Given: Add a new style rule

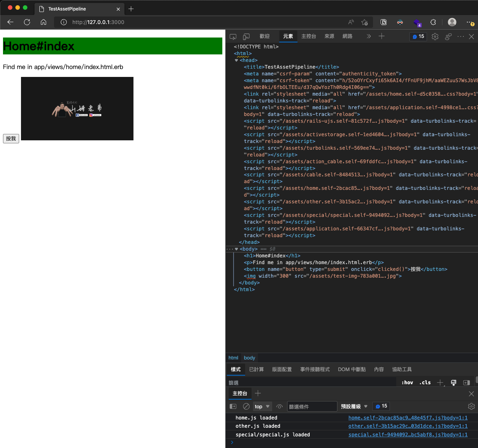Looking at the screenshot, I should [440, 382].
